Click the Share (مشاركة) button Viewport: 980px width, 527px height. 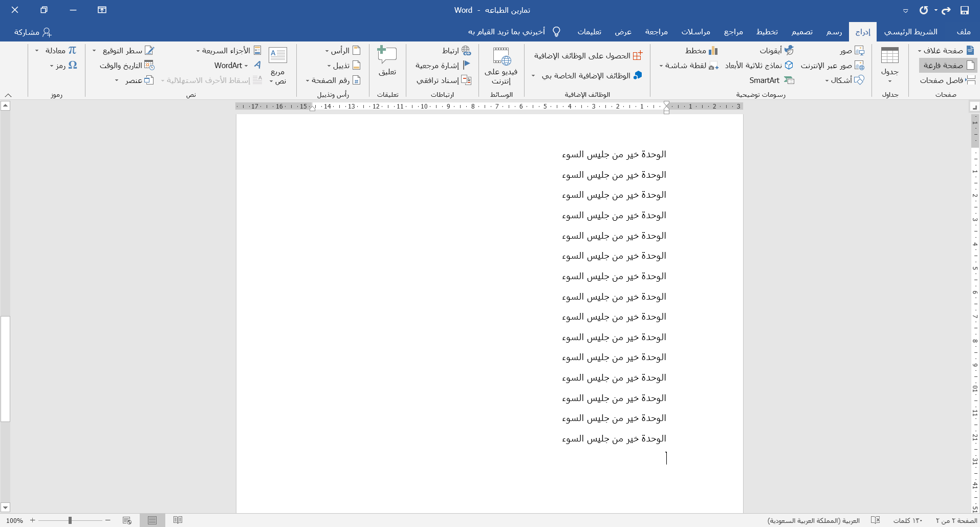33,32
